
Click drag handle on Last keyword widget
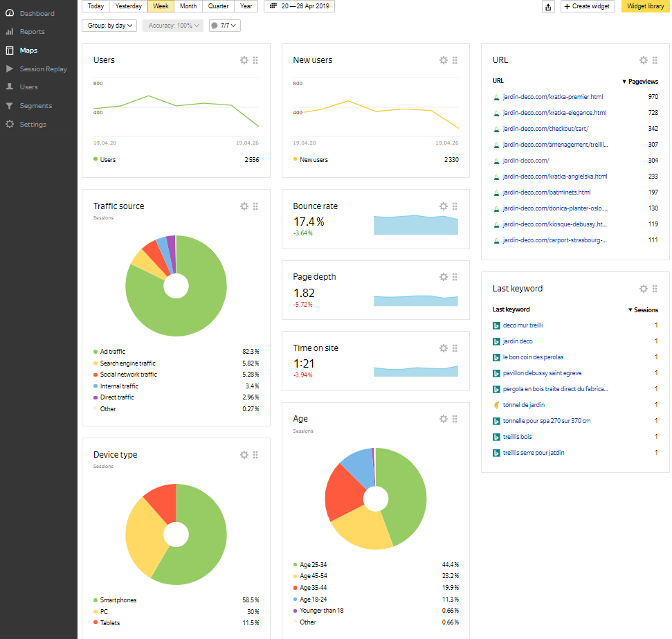(655, 289)
